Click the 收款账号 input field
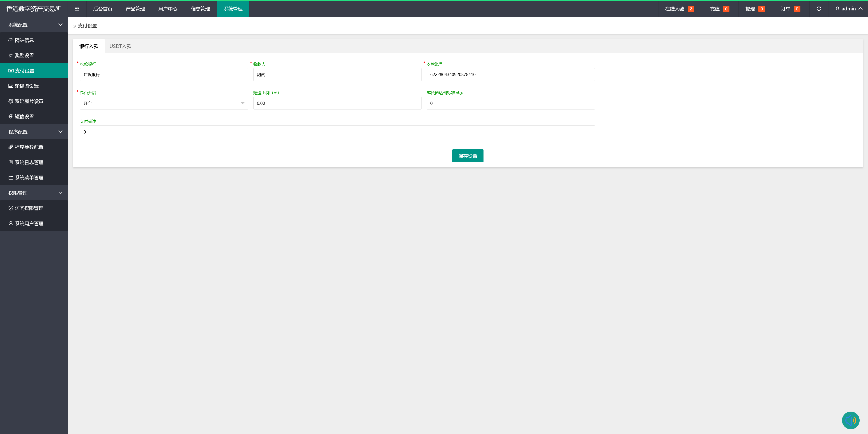Viewport: 868px width, 434px height. click(510, 74)
